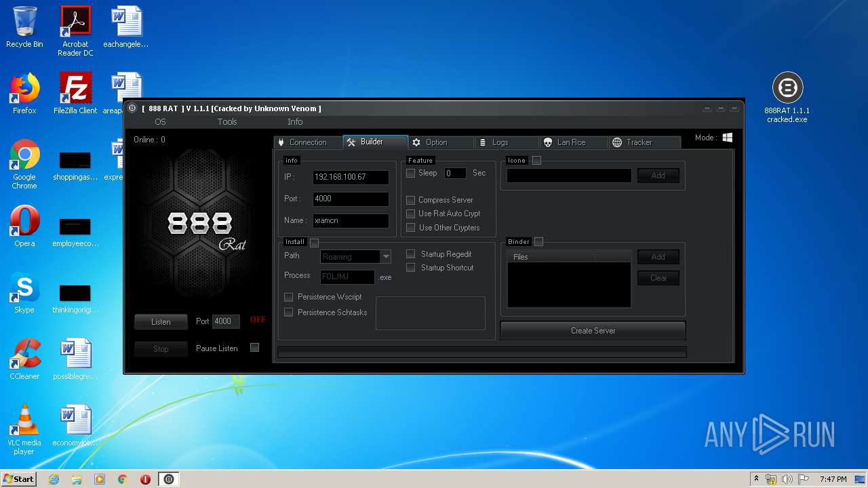This screenshot has height=488, width=868.
Task: Open the economylot Word document on desktop
Action: pyautogui.click(x=75, y=426)
